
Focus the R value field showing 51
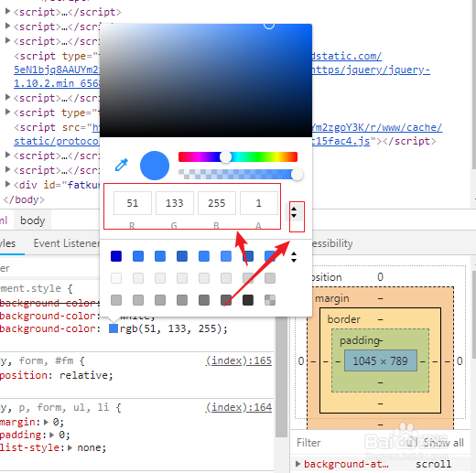pyautogui.click(x=133, y=203)
